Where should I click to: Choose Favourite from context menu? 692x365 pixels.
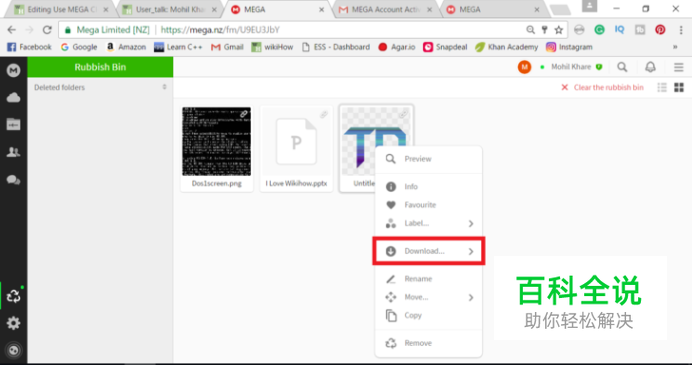click(x=428, y=205)
